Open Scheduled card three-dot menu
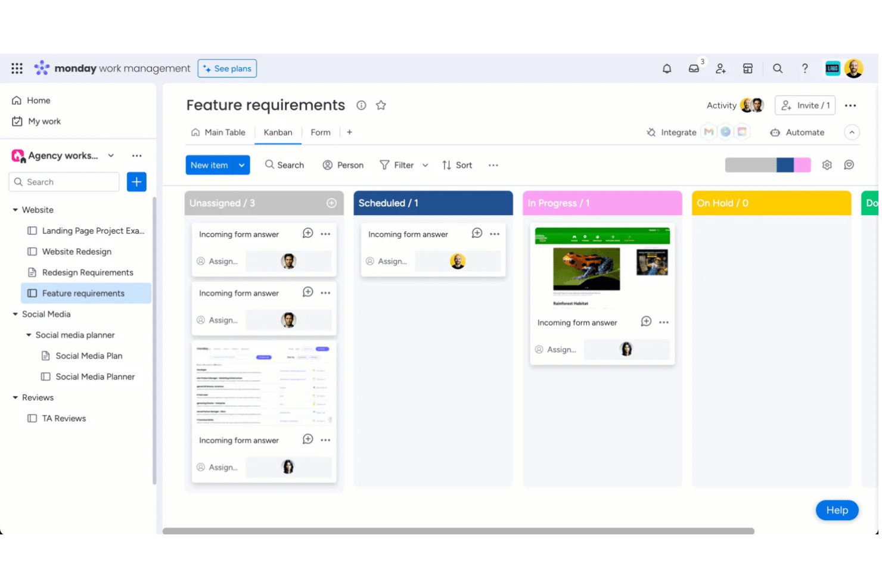Screen dimensions: 882x588 click(495, 234)
